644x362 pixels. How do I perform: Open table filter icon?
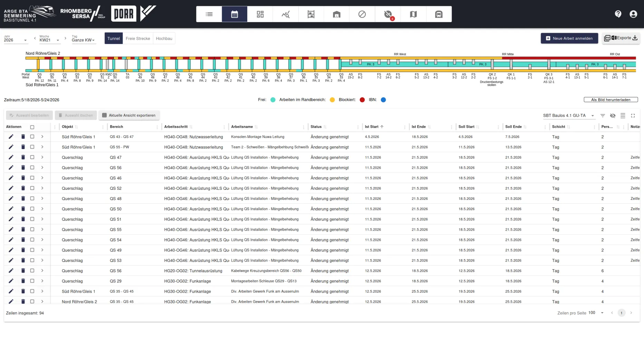[603, 116]
